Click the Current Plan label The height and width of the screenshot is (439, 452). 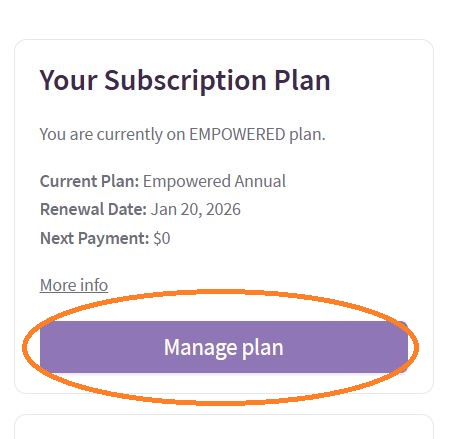pyautogui.click(x=89, y=181)
